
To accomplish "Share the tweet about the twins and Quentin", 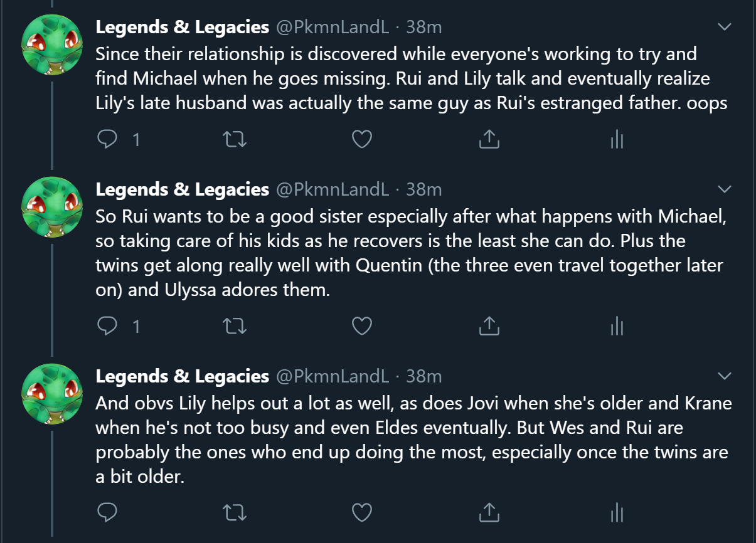I will click(x=489, y=326).
